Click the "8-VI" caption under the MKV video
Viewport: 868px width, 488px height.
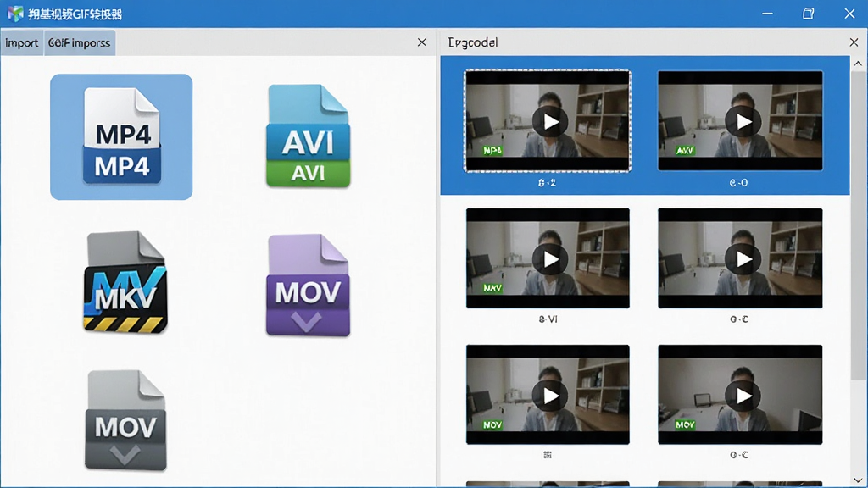pos(548,319)
